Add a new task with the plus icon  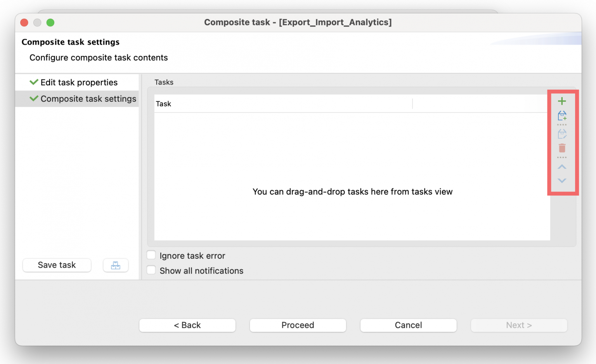point(562,101)
